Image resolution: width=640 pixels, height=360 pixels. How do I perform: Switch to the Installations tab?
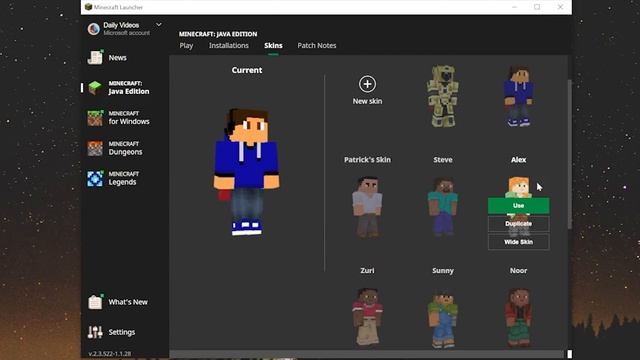click(229, 46)
